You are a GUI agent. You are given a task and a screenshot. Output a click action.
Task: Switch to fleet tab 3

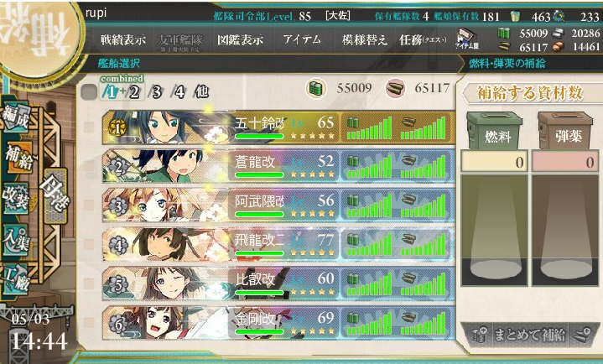point(156,92)
